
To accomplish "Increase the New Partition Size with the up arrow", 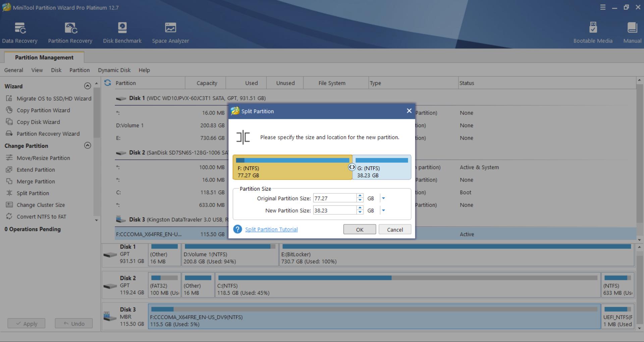I will (360, 208).
